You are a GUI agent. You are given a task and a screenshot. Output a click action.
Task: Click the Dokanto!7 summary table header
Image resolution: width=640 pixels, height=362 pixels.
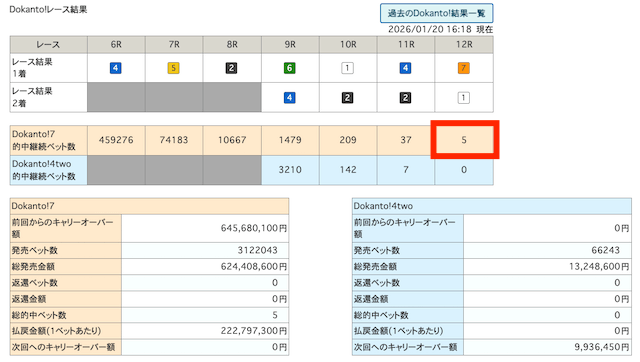tap(149, 206)
